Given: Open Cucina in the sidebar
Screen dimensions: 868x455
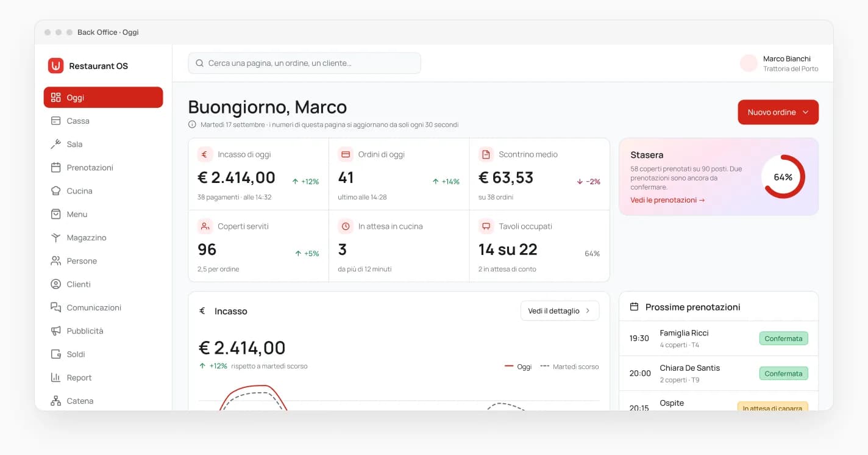Looking at the screenshot, I should [103, 191].
